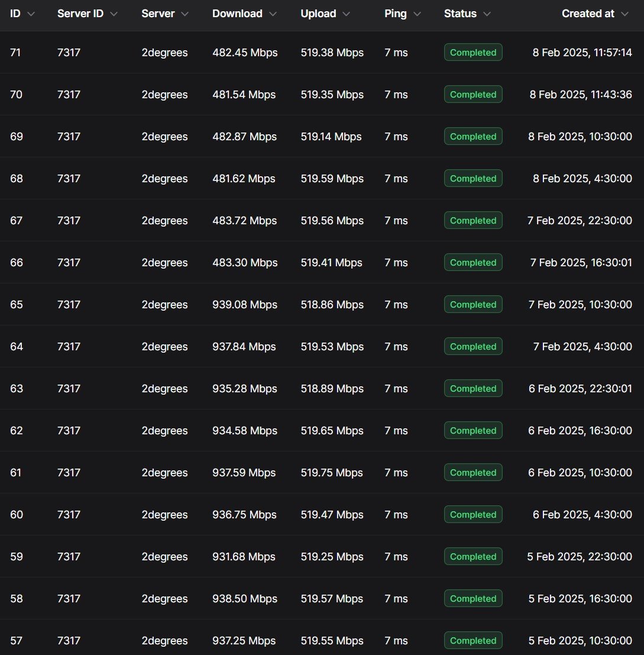Select the 939.08 Mbps download cell
644x655 pixels.
click(245, 305)
